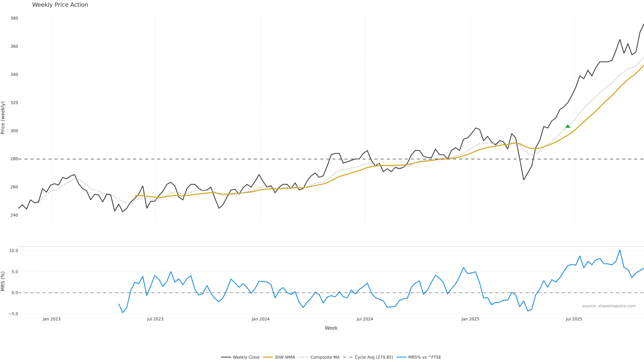Screen dimensions: 644x362
Task: Click the green triangle marker on chart
Action: click(x=568, y=126)
